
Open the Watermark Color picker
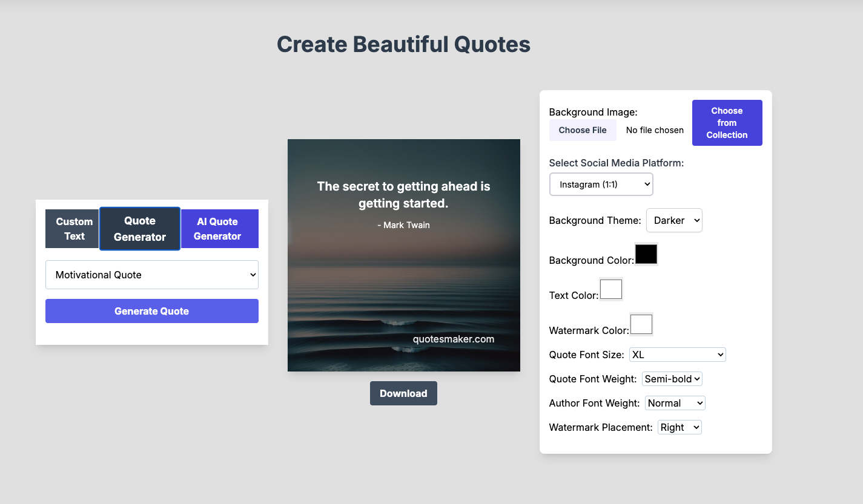(x=641, y=324)
